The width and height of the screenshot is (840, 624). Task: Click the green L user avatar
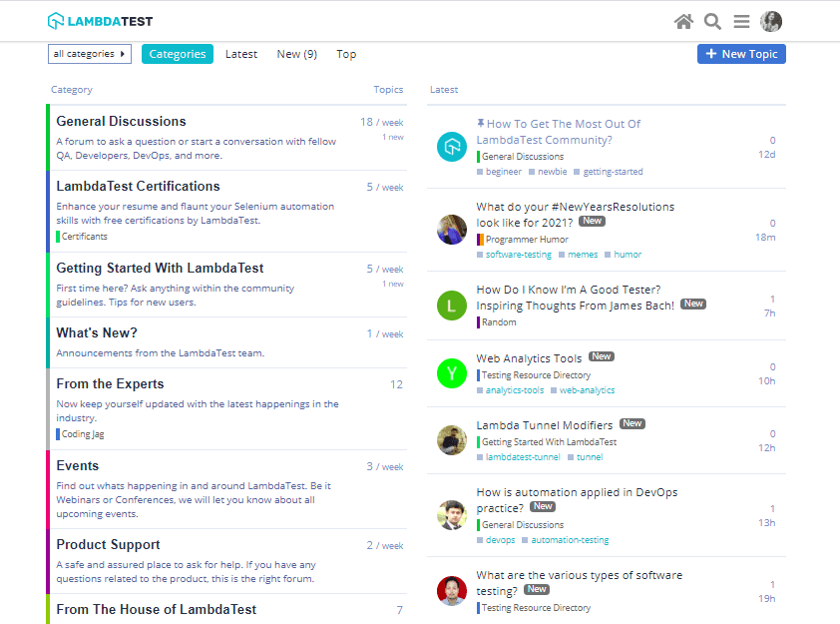click(x=452, y=306)
